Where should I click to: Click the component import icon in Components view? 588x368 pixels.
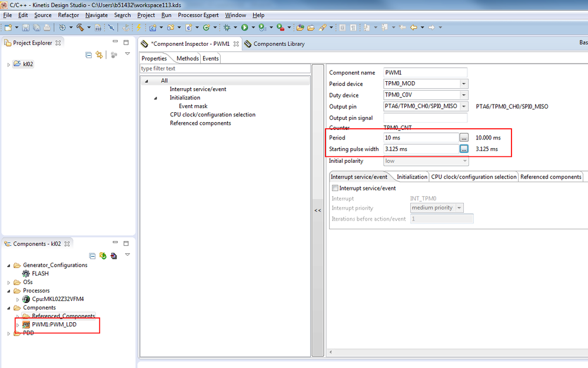coord(114,256)
